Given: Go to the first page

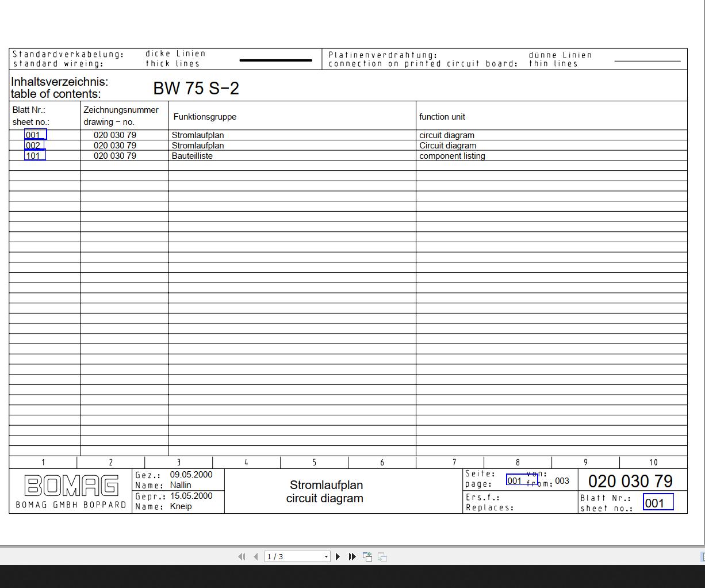Looking at the screenshot, I should [242, 556].
